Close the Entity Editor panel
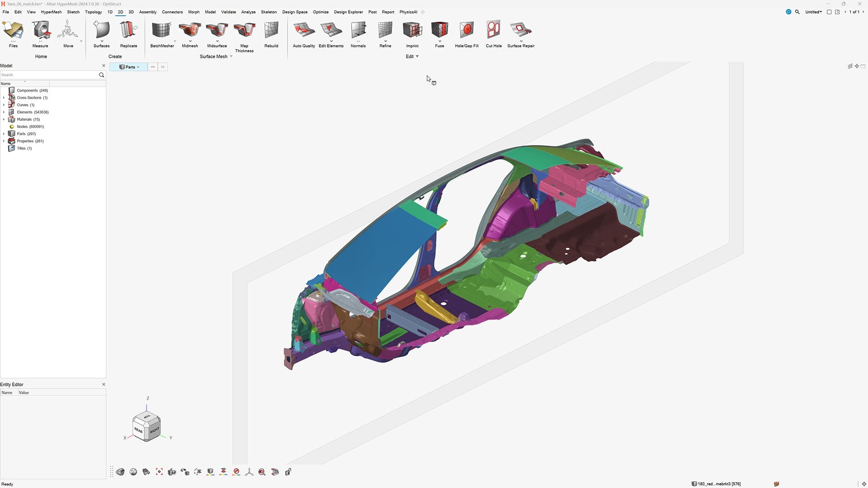 coord(104,384)
